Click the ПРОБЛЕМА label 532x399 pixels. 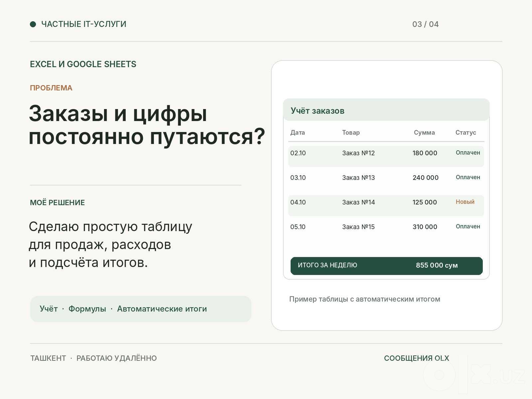click(x=51, y=88)
